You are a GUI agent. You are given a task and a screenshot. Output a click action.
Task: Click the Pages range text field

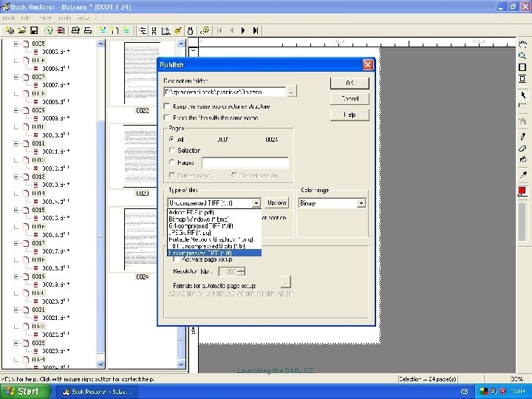[245, 163]
